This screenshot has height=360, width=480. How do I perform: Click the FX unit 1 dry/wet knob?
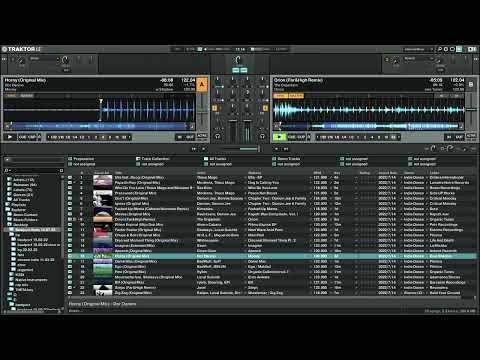(x=21, y=60)
